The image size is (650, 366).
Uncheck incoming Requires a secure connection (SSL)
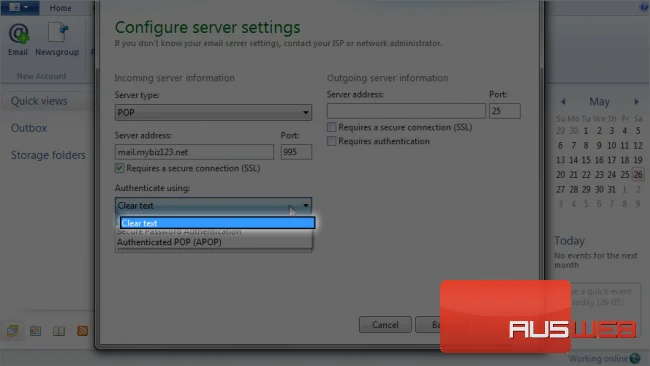coord(119,168)
